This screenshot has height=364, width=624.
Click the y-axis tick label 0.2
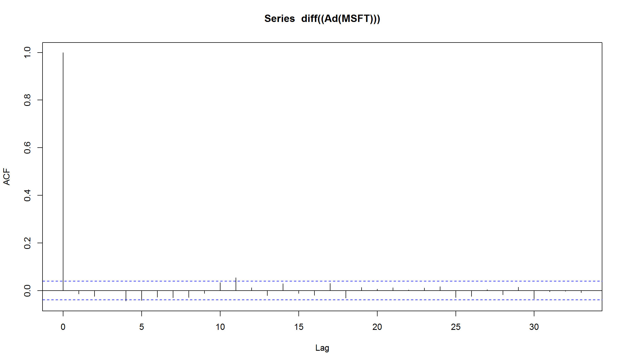coord(27,243)
